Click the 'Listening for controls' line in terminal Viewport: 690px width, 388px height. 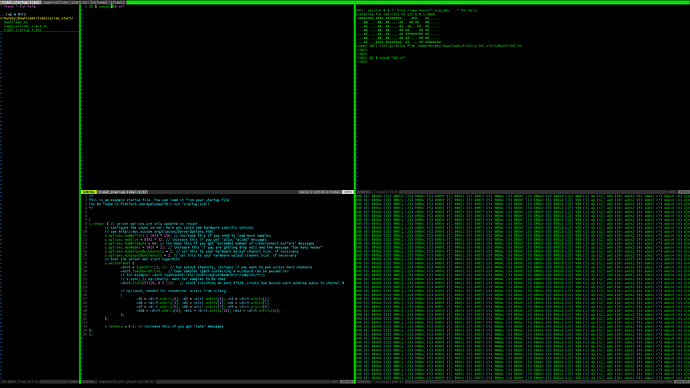396,15
